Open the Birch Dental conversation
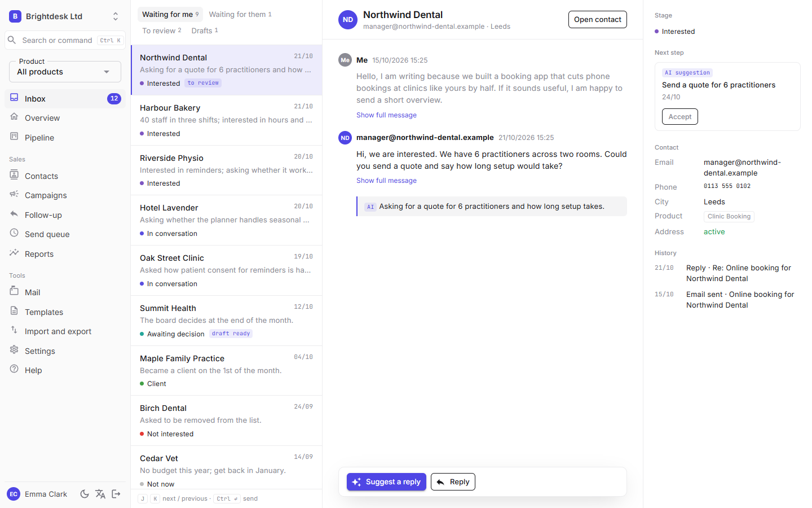Viewport: 812px width, 508px height. [226, 421]
